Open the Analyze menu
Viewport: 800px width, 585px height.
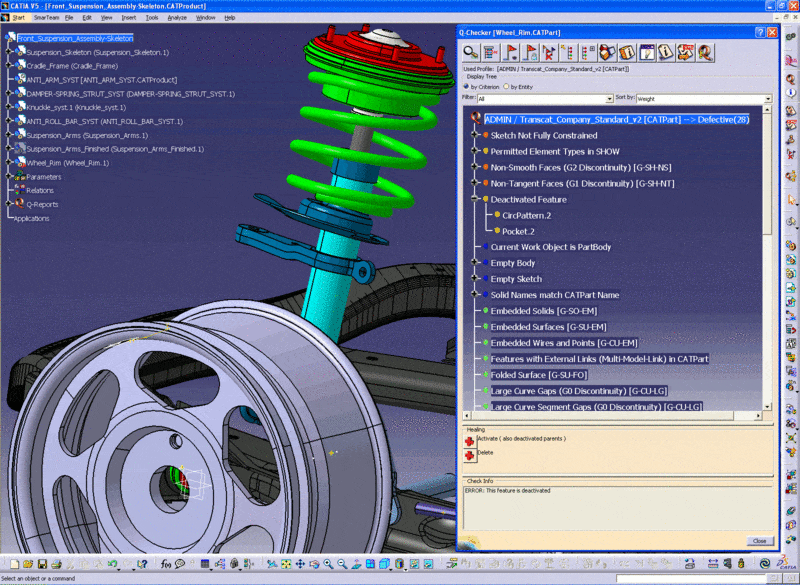(x=177, y=17)
